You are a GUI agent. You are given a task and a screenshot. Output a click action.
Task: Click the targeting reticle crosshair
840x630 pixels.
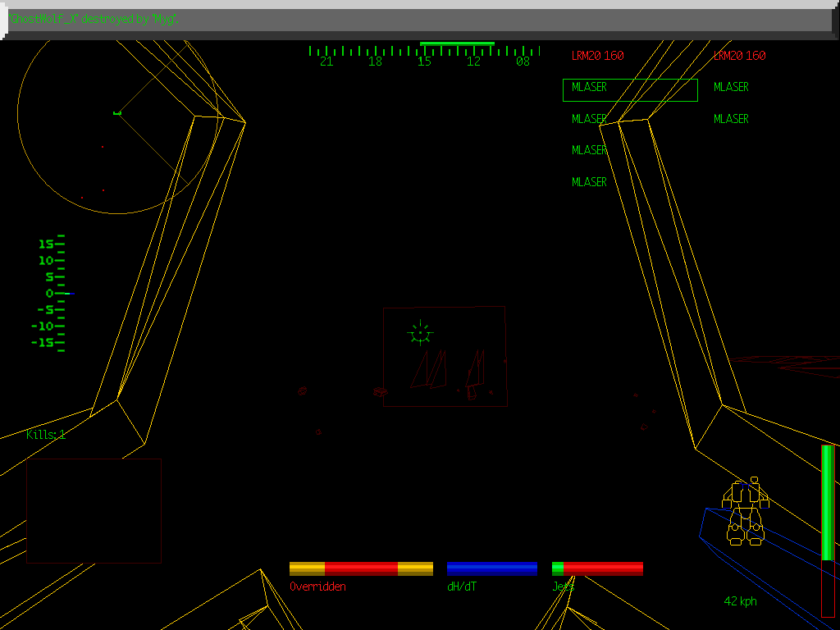[419, 334]
